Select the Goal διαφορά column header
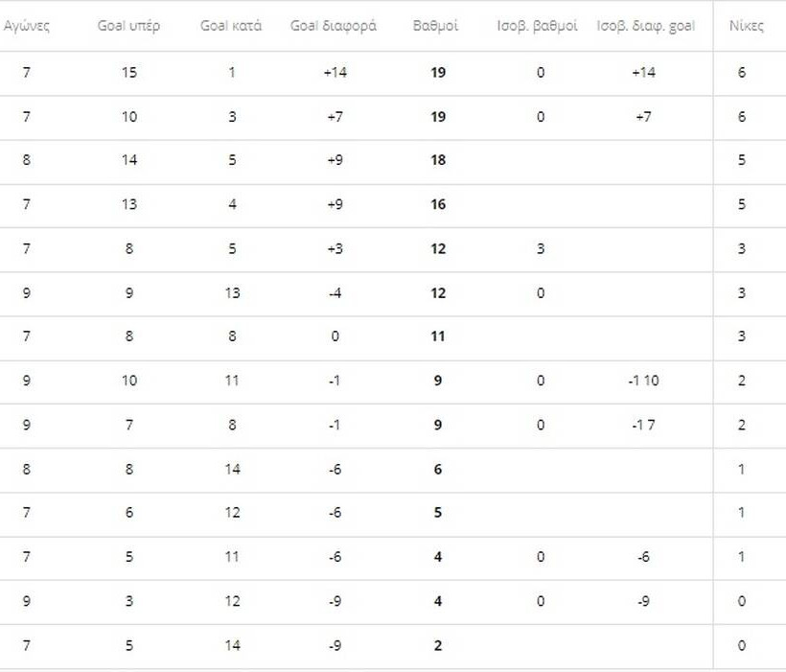Viewport: 786px width, 672px height. coord(335,26)
